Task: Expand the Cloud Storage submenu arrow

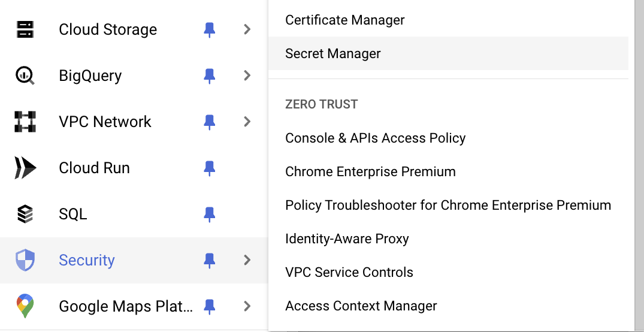Action: pos(247,29)
